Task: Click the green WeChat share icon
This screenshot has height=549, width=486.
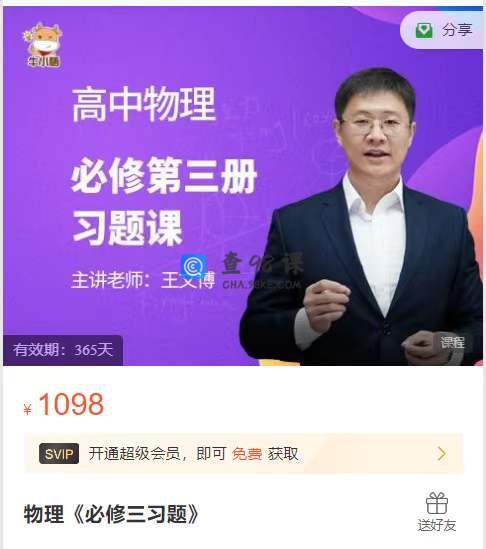Action: pyautogui.click(x=424, y=30)
